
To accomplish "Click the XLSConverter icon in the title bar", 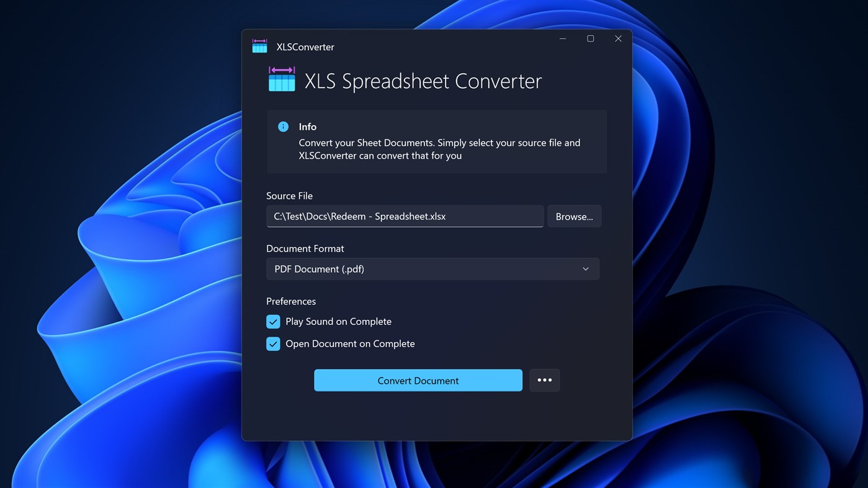I will pos(259,45).
